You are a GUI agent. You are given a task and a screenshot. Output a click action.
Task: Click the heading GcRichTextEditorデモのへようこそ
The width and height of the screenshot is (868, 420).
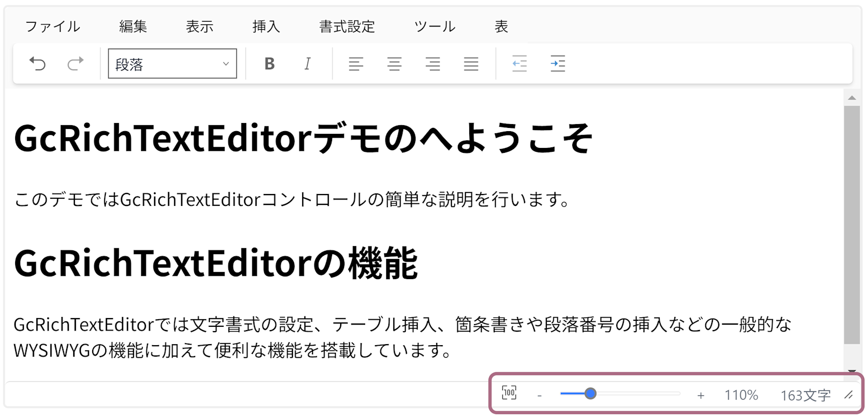click(303, 138)
